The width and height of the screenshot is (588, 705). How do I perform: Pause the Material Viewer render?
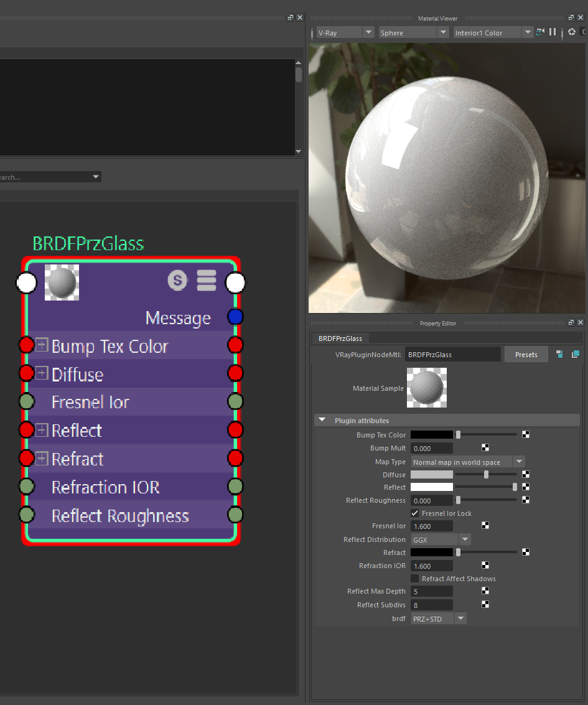tap(553, 32)
